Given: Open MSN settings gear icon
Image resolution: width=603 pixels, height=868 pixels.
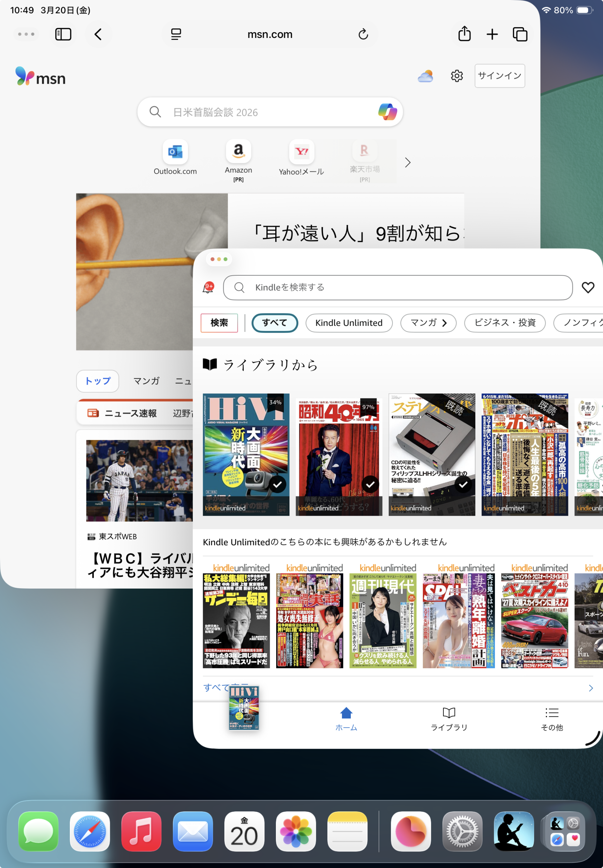Looking at the screenshot, I should click(x=457, y=76).
